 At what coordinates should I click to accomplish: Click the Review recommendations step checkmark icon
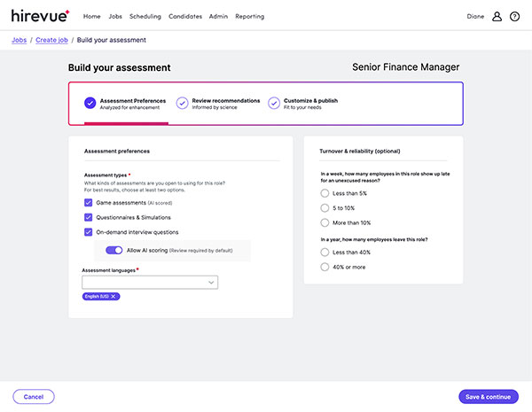[x=182, y=103]
